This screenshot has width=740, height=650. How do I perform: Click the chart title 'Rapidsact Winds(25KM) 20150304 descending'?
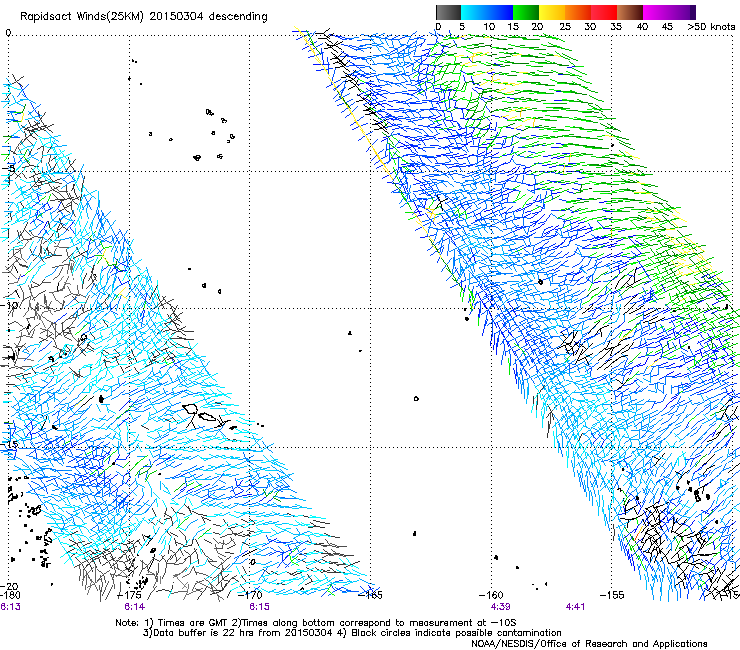tap(144, 17)
